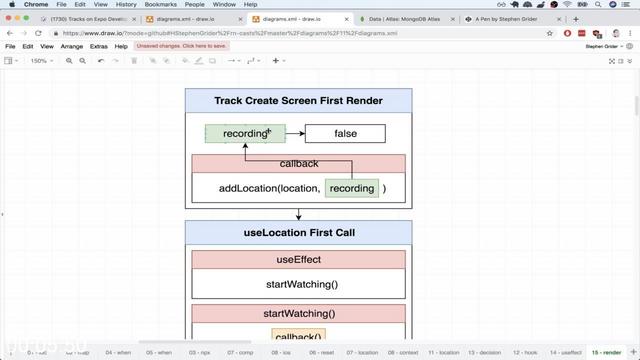Image resolution: width=640 pixels, height=360 pixels.
Task: Open the connection arrow style dropdown
Action: pyautogui.click(x=234, y=61)
